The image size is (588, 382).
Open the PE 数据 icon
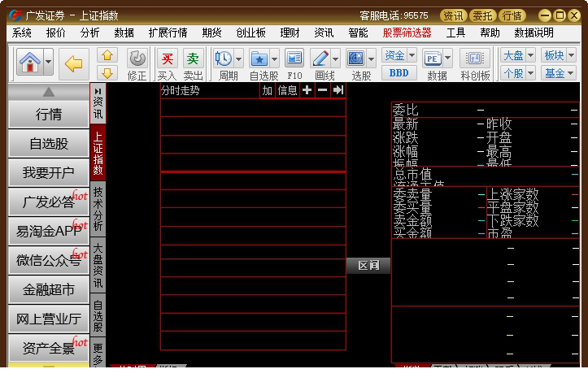pyautogui.click(x=433, y=59)
